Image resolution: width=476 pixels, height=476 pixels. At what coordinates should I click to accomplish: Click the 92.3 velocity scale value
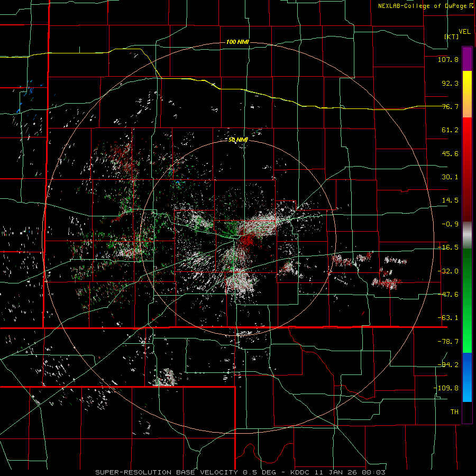point(450,83)
